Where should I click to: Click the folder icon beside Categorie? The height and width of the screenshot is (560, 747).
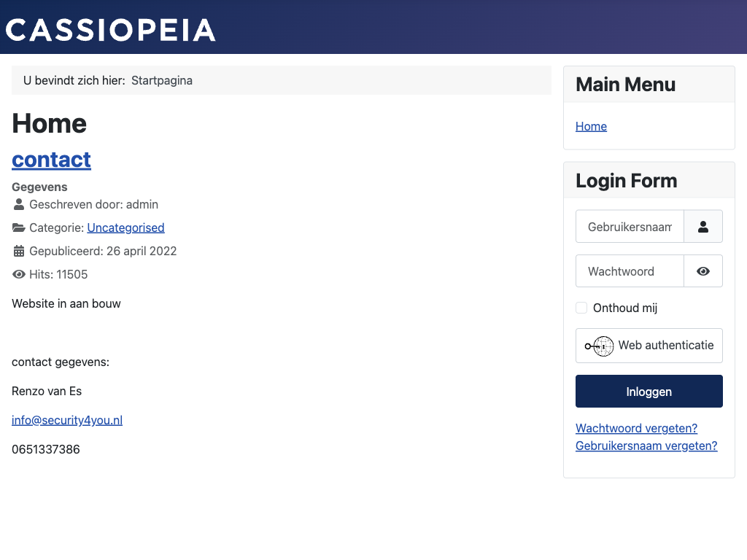[19, 227]
